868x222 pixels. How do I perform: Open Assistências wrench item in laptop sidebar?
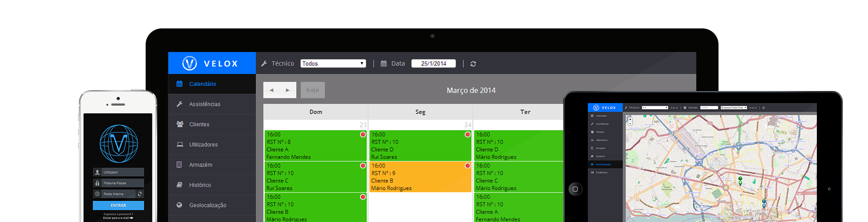tap(212, 104)
